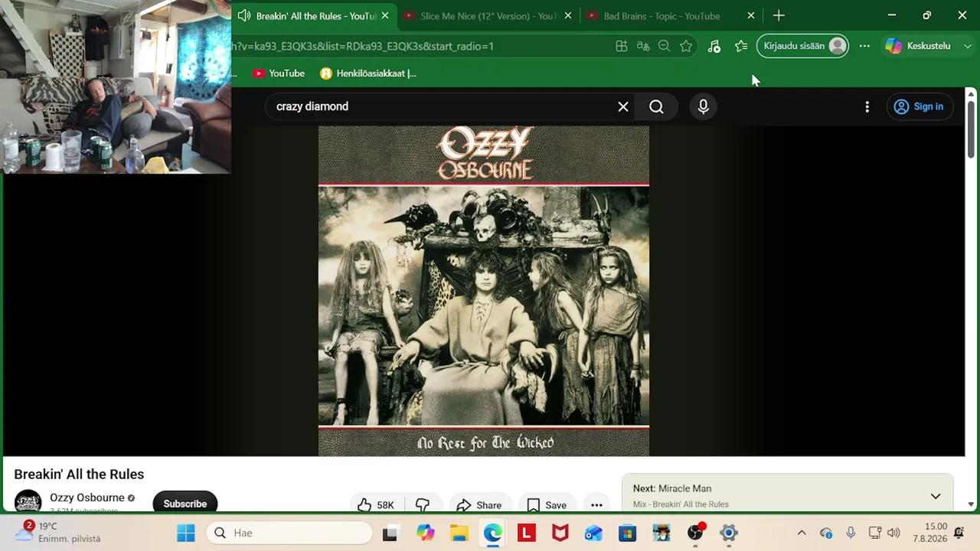Subscribe to the Ozzy Osbourne channel

(185, 504)
